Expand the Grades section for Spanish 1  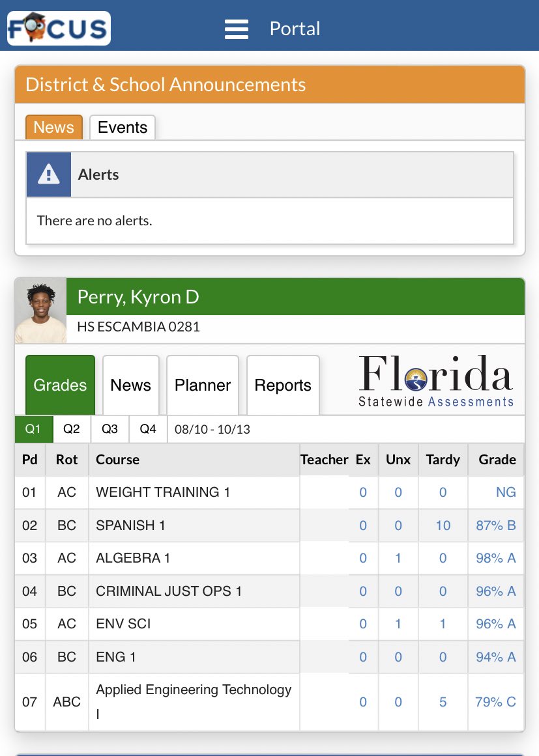(496, 525)
